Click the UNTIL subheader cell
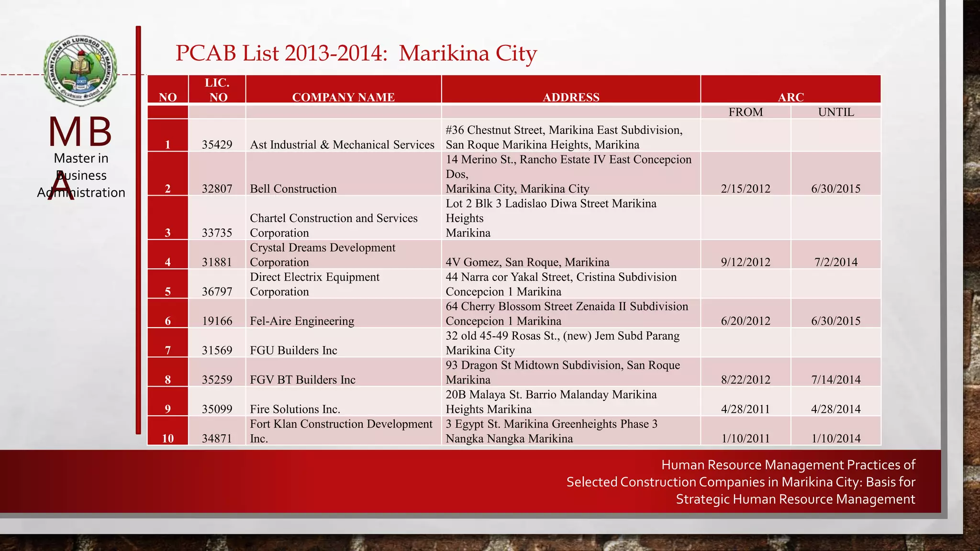980x551 pixels. point(835,112)
